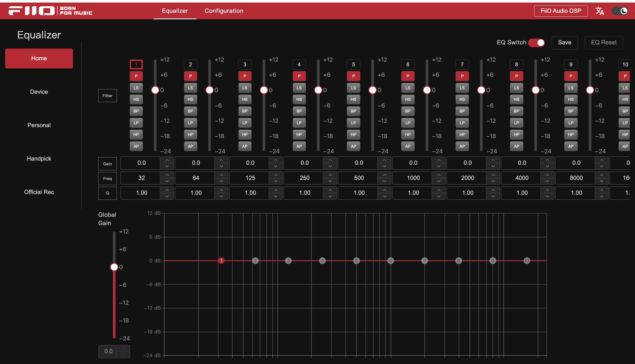Viewport: 635px width, 364px height.
Task: Open the language translation icon
Action: click(599, 11)
